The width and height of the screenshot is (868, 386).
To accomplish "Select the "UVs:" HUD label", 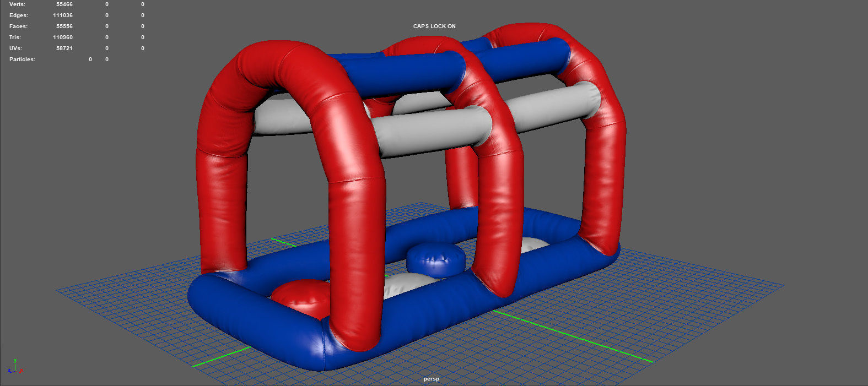I will [x=15, y=48].
